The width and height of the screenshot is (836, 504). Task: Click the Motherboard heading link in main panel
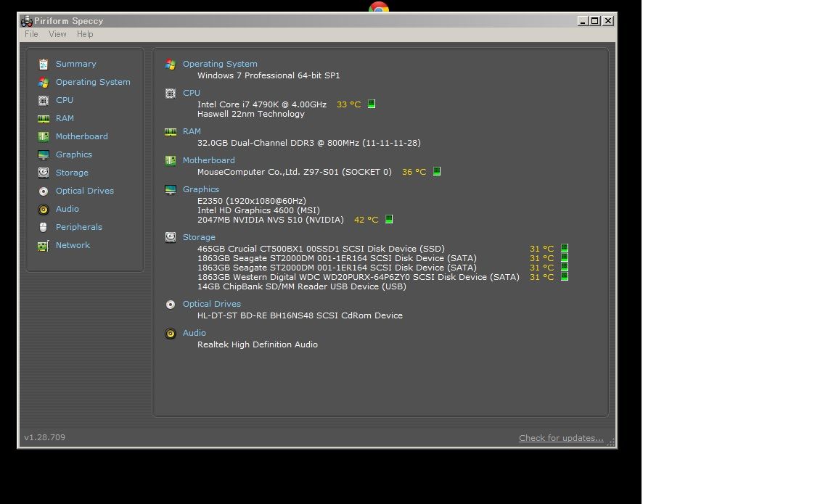[208, 160]
